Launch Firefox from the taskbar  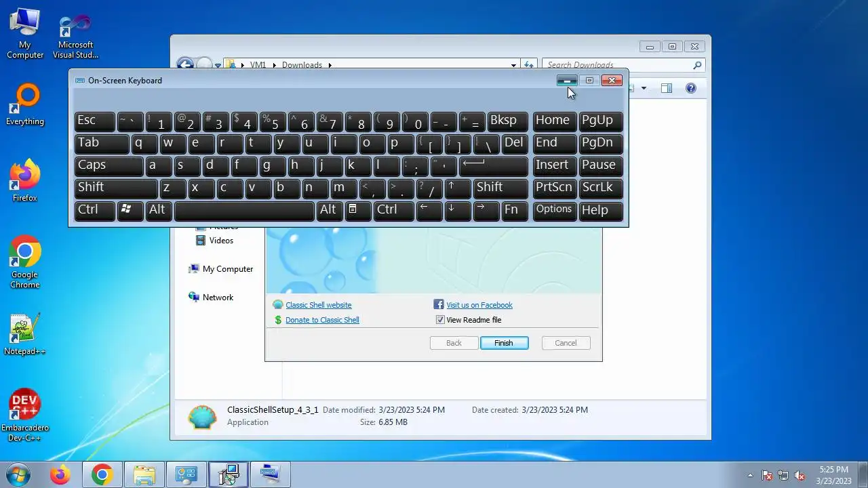click(x=60, y=474)
